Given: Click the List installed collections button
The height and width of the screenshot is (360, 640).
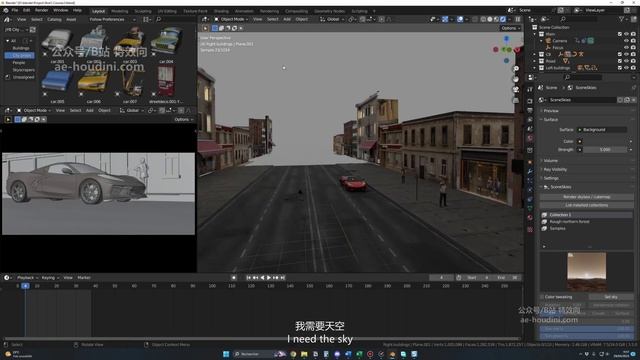Looking at the screenshot, I should tap(587, 205).
